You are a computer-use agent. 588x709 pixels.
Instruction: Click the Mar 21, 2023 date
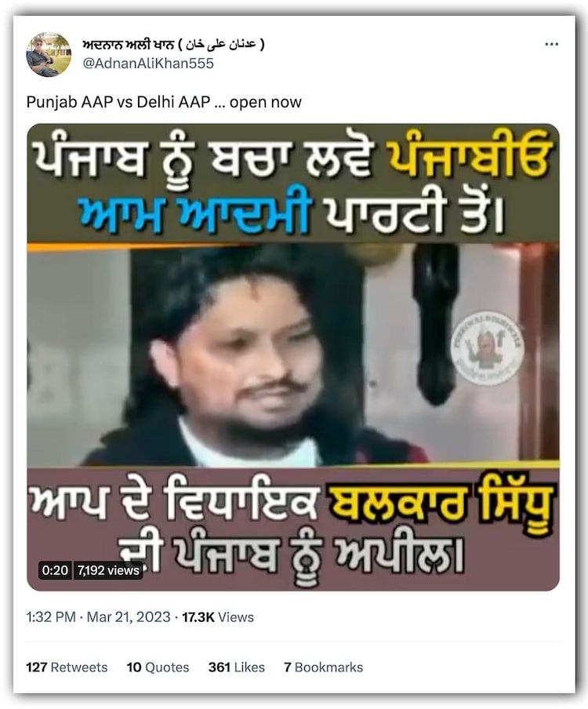[129, 617]
